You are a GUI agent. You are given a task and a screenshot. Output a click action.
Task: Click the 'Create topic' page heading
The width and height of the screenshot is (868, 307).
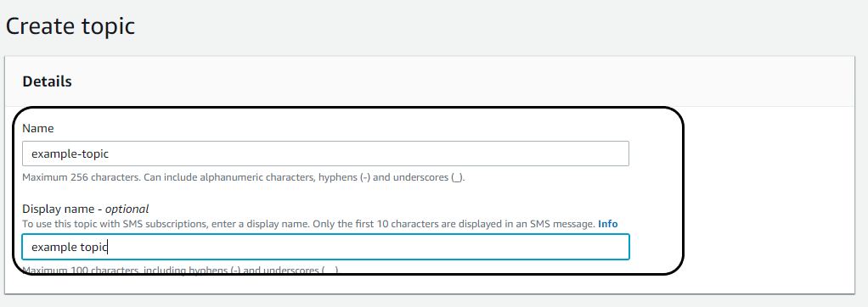point(70,26)
